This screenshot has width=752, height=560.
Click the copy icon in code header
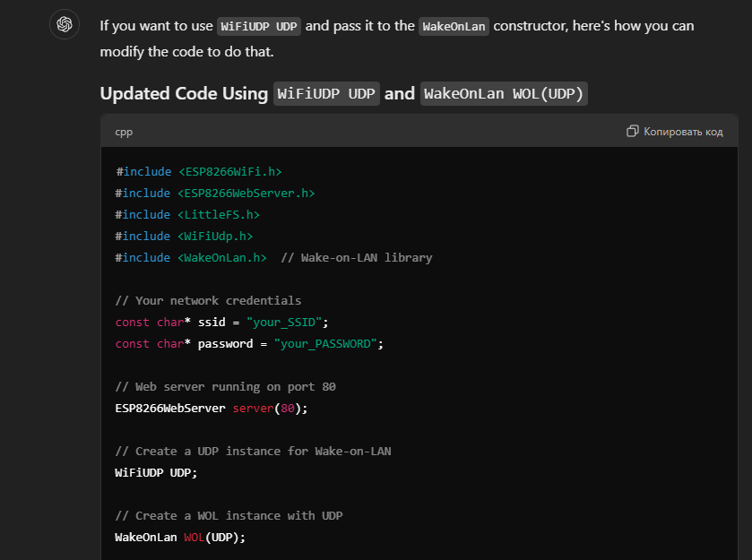click(633, 131)
